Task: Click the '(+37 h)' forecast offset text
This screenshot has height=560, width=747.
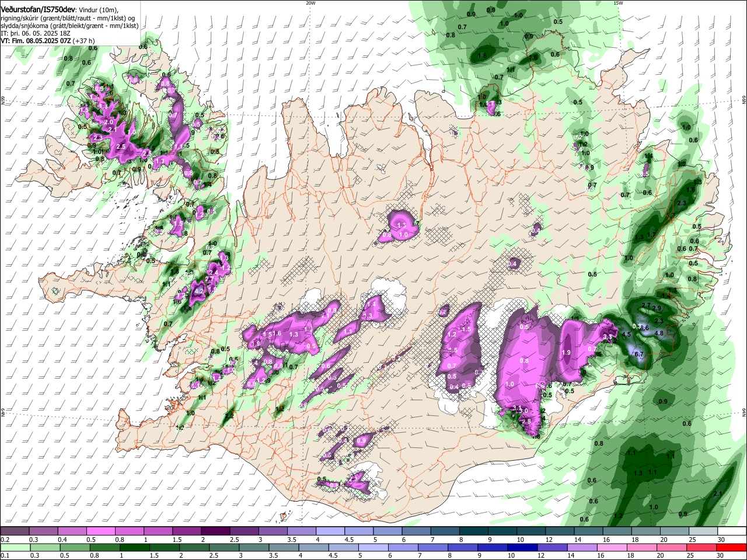Action: coord(84,41)
